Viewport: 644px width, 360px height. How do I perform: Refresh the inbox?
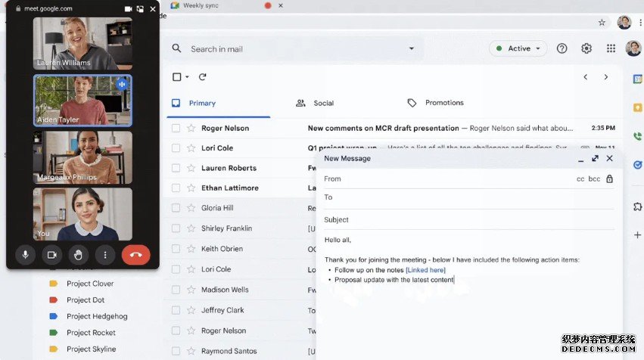tap(203, 76)
